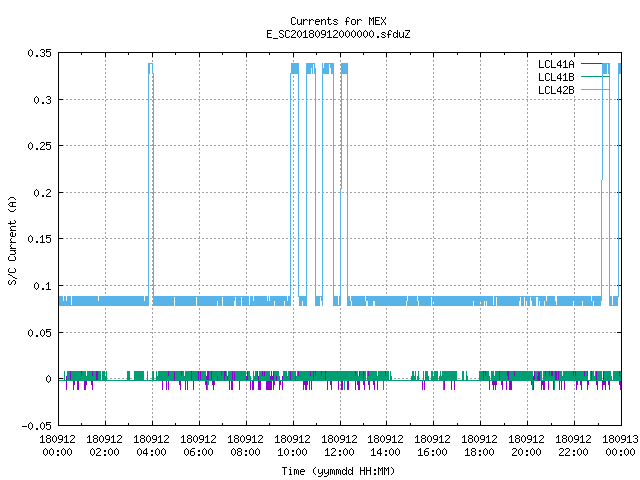Click the 180912 16:00 x-axis tick label

[432, 446]
